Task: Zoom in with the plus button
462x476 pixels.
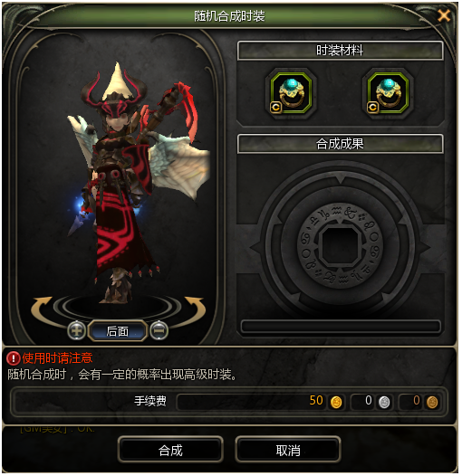Action: 76,330
